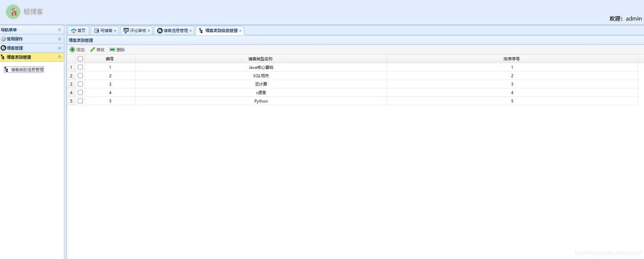Click 编号 value in c语言 row
The height and width of the screenshot is (259, 644).
pyautogui.click(x=110, y=92)
